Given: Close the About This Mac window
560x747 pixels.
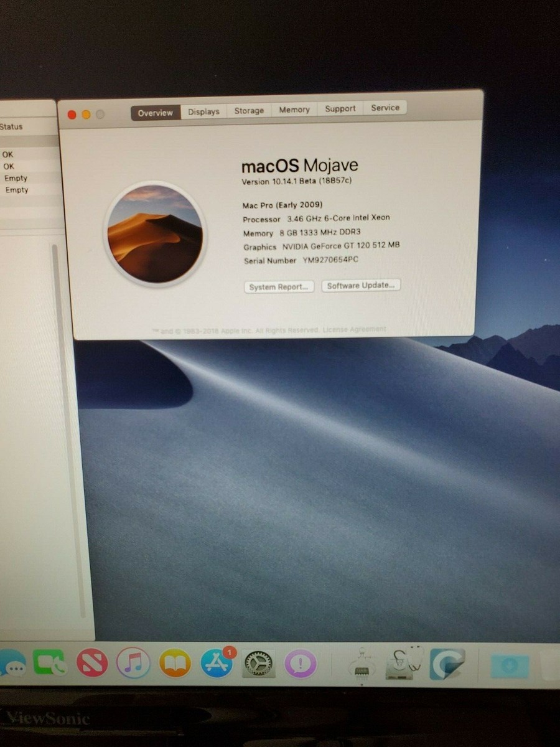Looking at the screenshot, I should pyautogui.click(x=72, y=115).
